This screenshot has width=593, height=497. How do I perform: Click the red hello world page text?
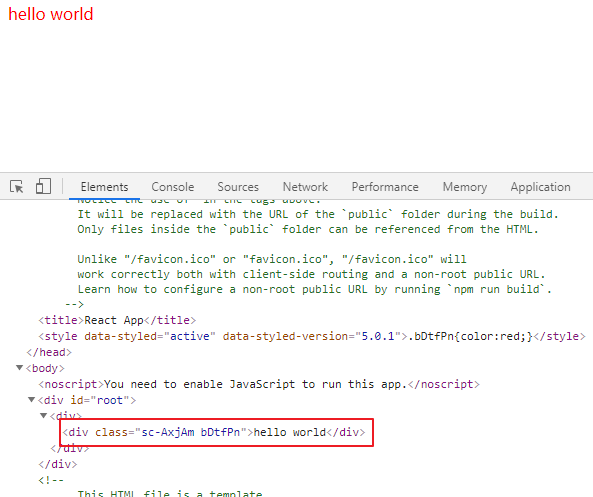pos(51,14)
